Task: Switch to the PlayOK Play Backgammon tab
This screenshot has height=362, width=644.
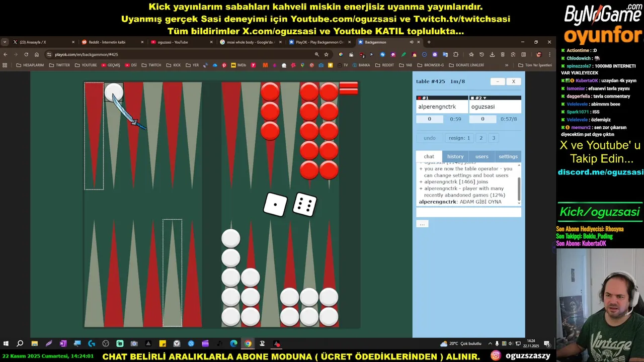Action: pyautogui.click(x=319, y=42)
